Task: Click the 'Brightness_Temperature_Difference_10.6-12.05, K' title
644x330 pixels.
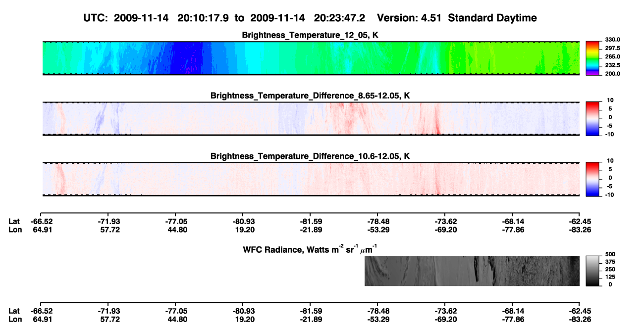Action: 311,156
